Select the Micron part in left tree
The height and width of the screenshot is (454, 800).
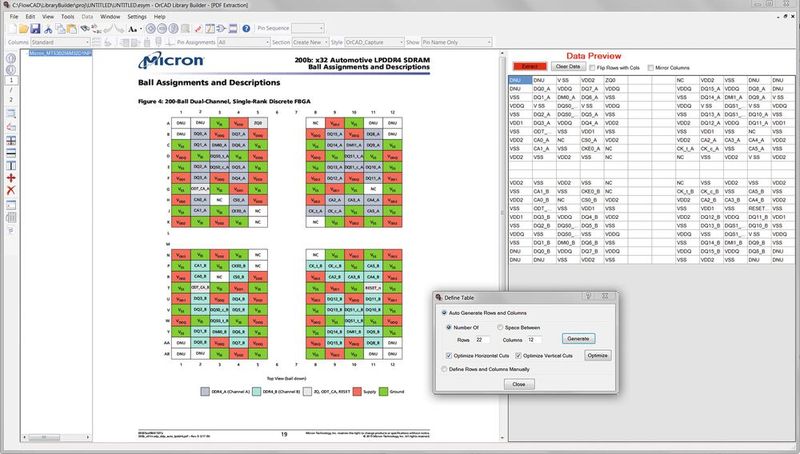[60, 53]
